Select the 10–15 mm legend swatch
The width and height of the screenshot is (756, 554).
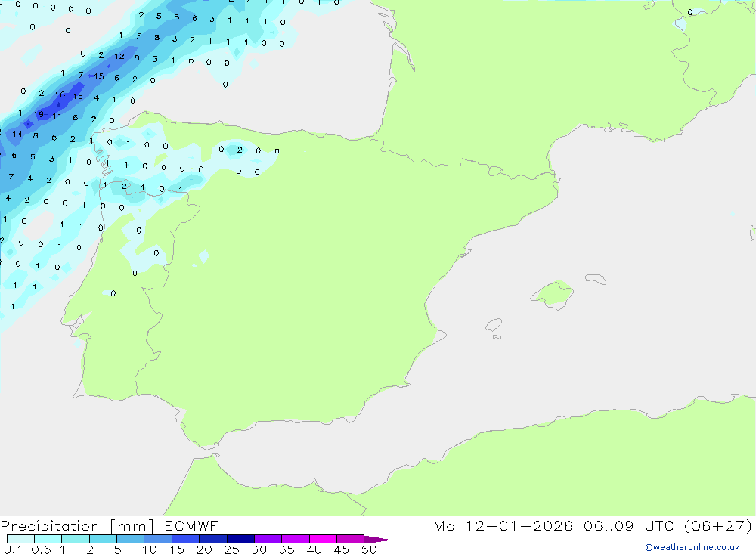click(158, 539)
